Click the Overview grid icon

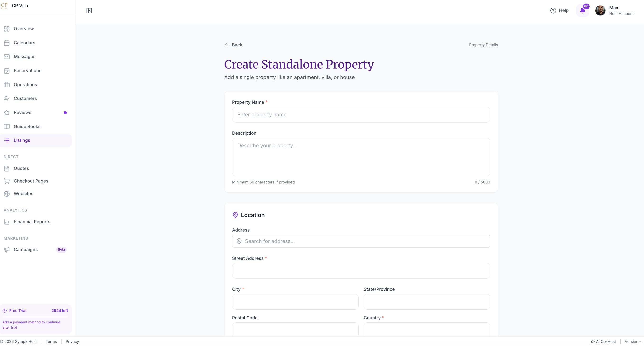click(x=7, y=29)
